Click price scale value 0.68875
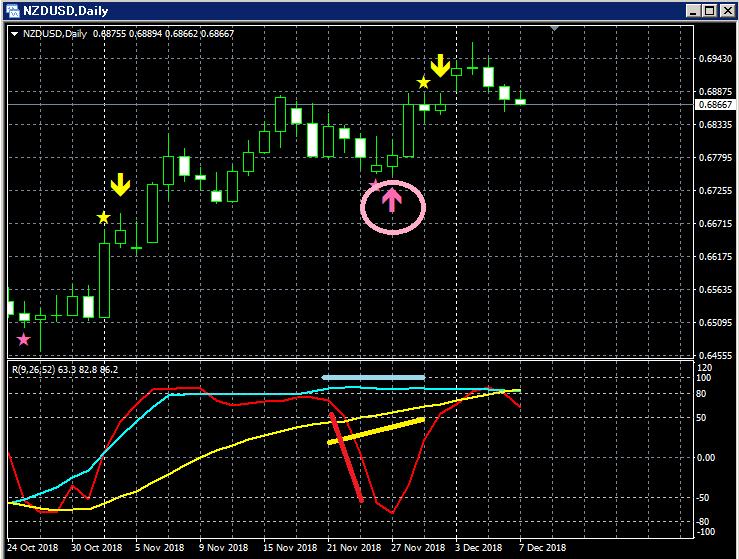The width and height of the screenshot is (739, 559). click(x=715, y=91)
